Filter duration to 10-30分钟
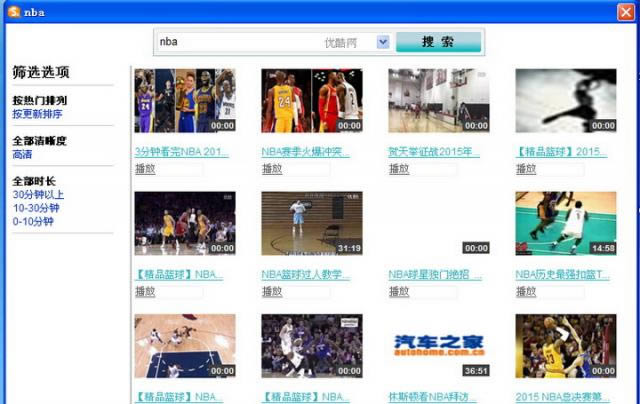640x404 pixels. 35,208
